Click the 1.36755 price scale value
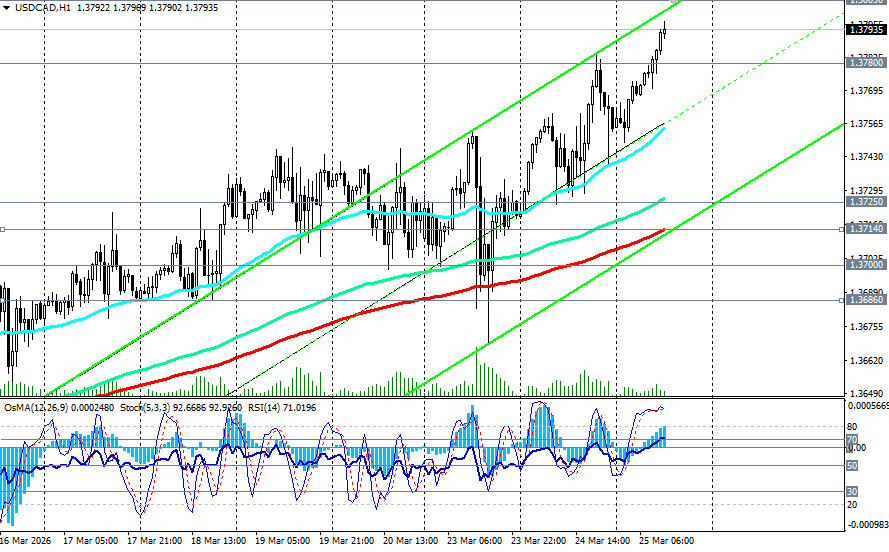 pos(866,326)
